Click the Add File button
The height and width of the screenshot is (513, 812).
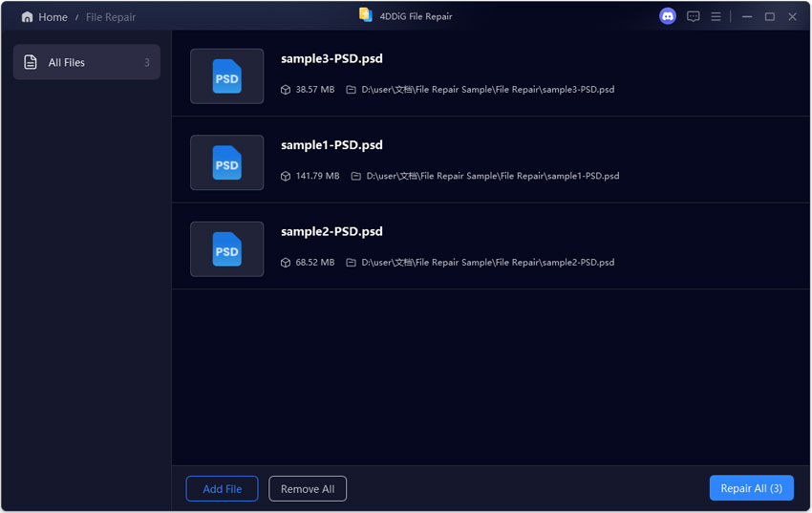click(x=223, y=489)
